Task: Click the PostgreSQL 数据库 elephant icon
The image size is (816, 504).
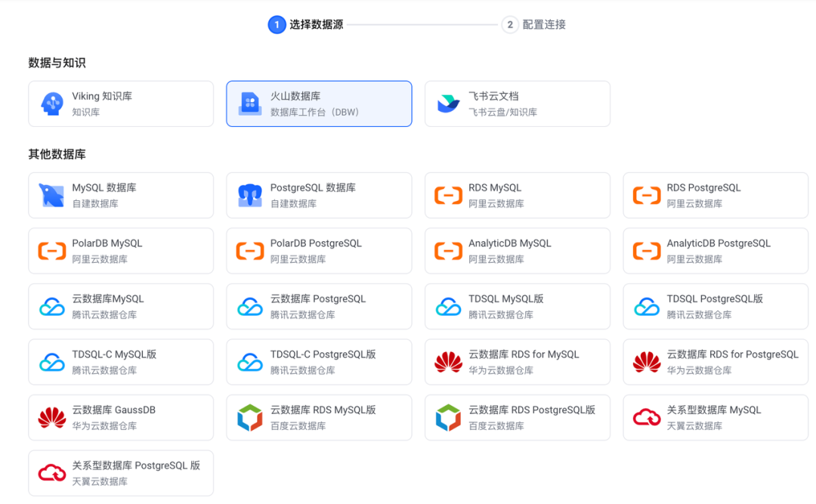Action: coord(250,195)
